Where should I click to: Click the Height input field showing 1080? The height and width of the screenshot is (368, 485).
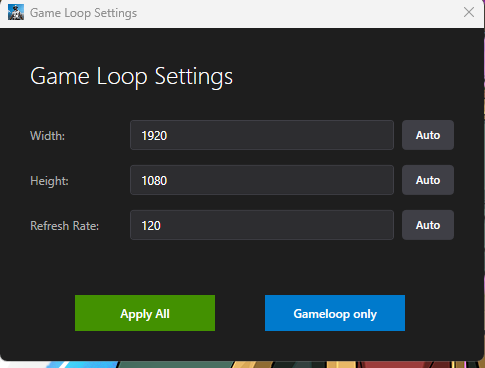click(262, 180)
